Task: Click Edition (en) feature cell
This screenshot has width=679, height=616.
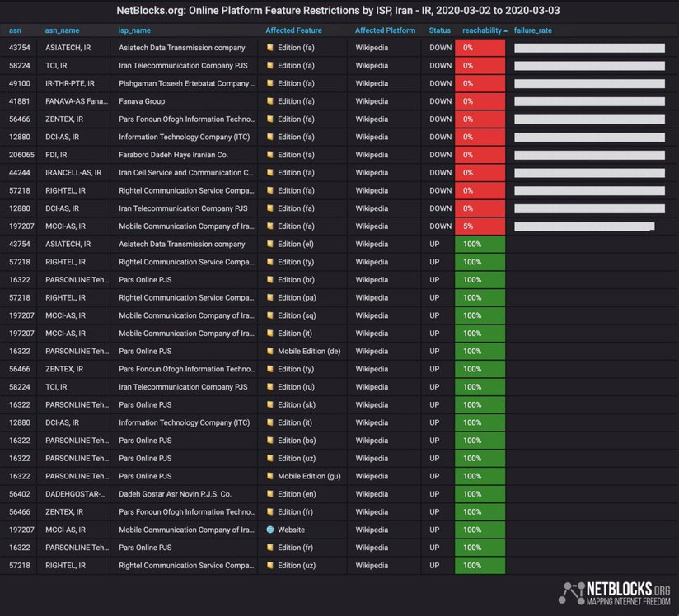Action: coord(297,493)
